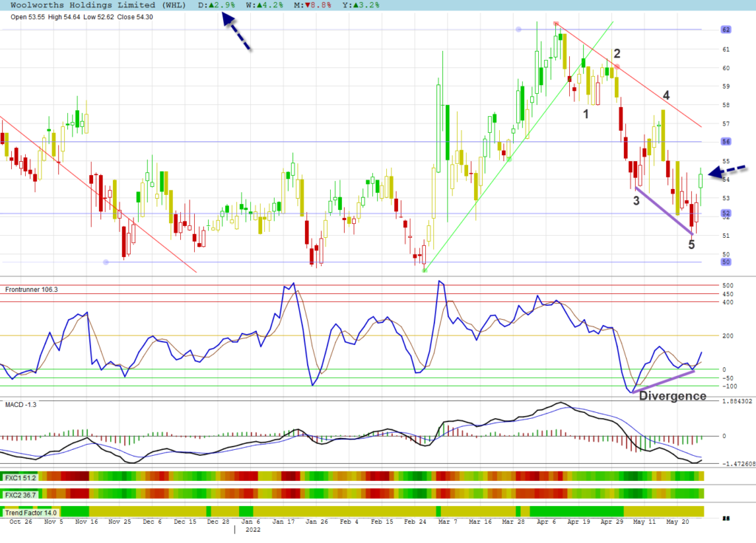The width and height of the screenshot is (756, 543).
Task: Select the pink trendline anchor at the April high
Action: [556, 23]
